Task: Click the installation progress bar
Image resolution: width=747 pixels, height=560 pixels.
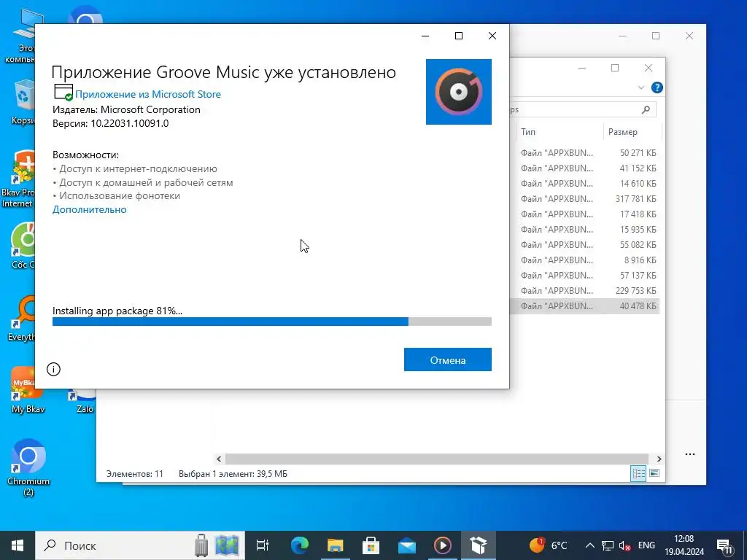Action: pyautogui.click(x=272, y=322)
